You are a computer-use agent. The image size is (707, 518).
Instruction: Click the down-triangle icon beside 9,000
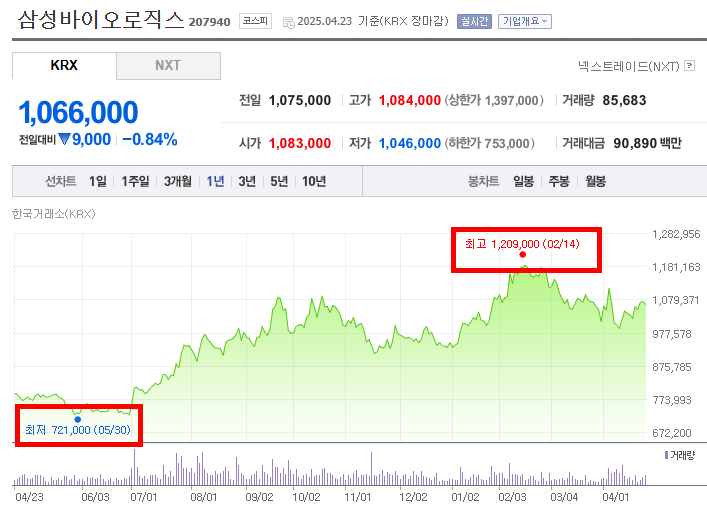pyautogui.click(x=64, y=139)
